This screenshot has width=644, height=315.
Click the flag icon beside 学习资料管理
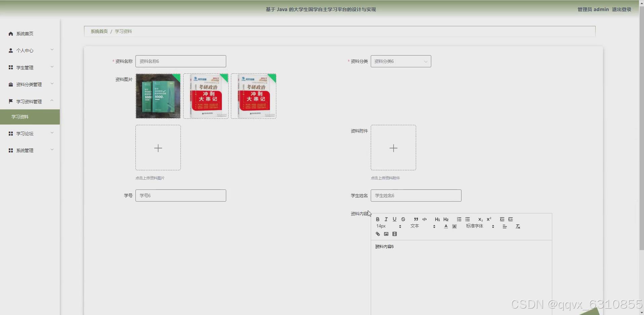click(11, 101)
